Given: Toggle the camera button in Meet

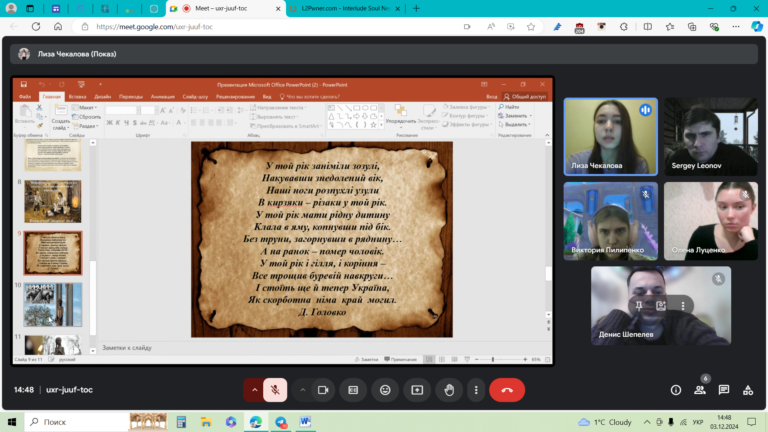Looking at the screenshot, I should (323, 390).
